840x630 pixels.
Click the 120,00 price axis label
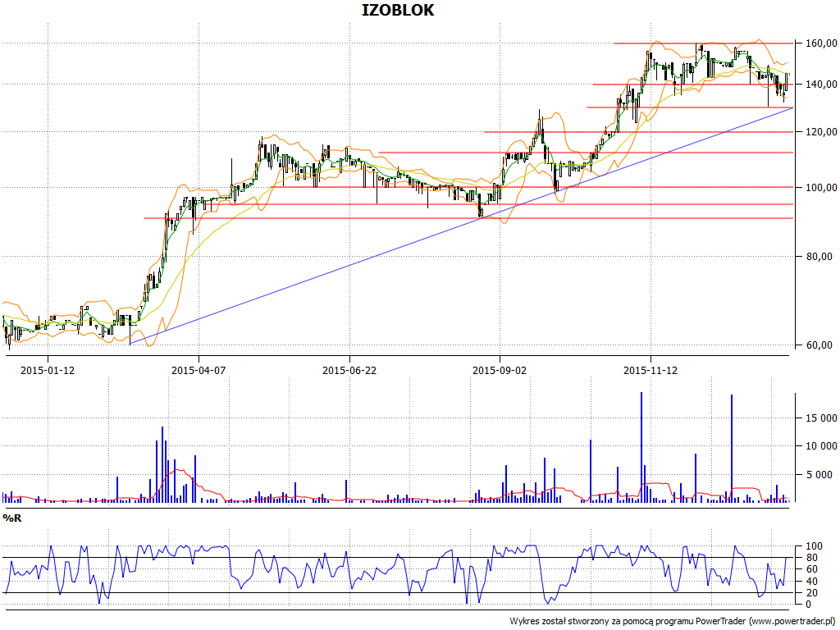tap(821, 132)
